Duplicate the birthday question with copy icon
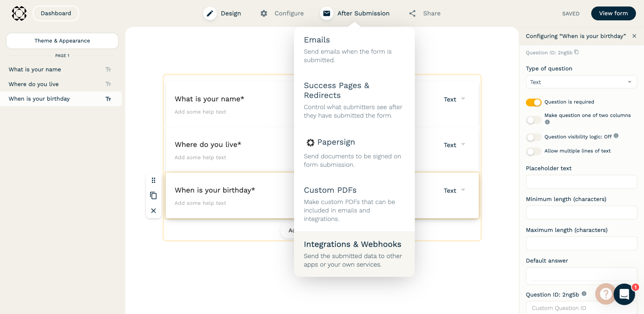Screen dimensions: 644x314 coord(153,195)
